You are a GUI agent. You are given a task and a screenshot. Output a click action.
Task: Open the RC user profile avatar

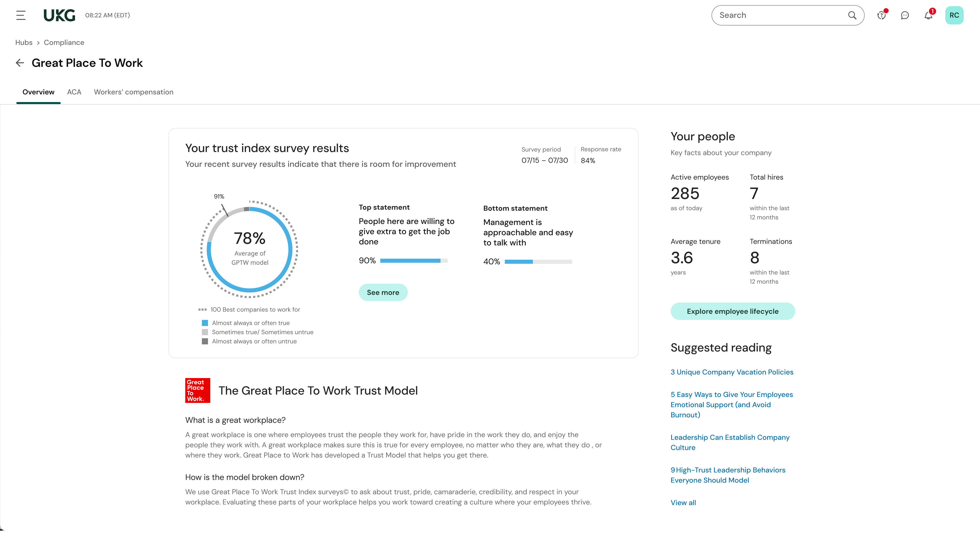click(x=954, y=15)
